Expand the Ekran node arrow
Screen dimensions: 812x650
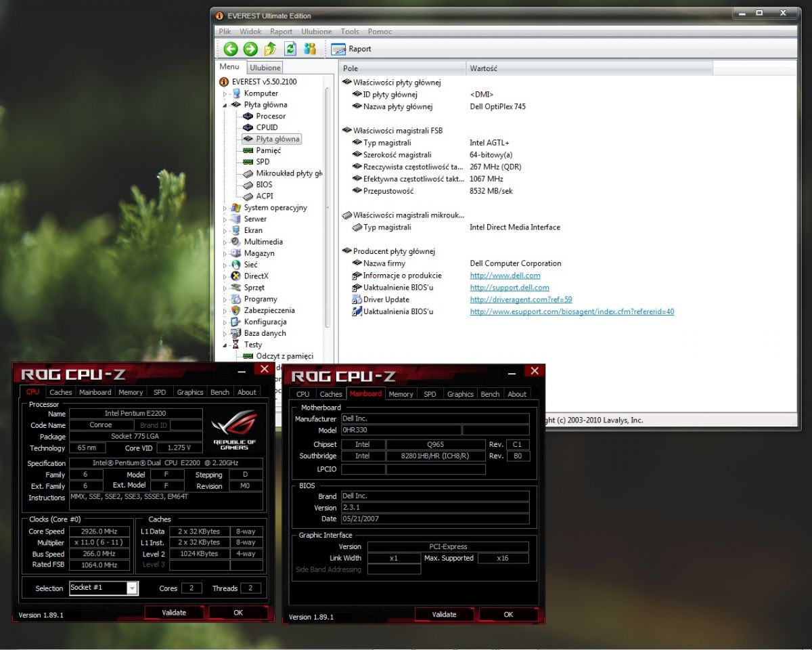pos(225,231)
